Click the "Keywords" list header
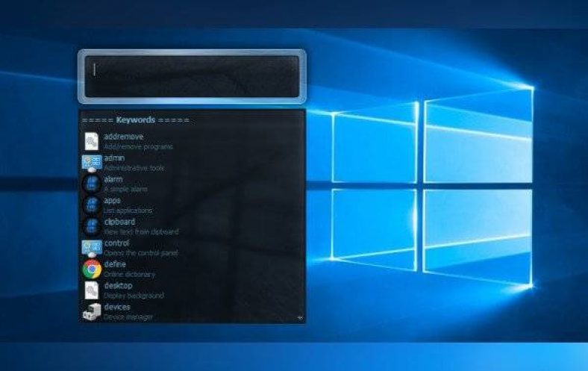This screenshot has height=371, width=588. tap(135, 120)
